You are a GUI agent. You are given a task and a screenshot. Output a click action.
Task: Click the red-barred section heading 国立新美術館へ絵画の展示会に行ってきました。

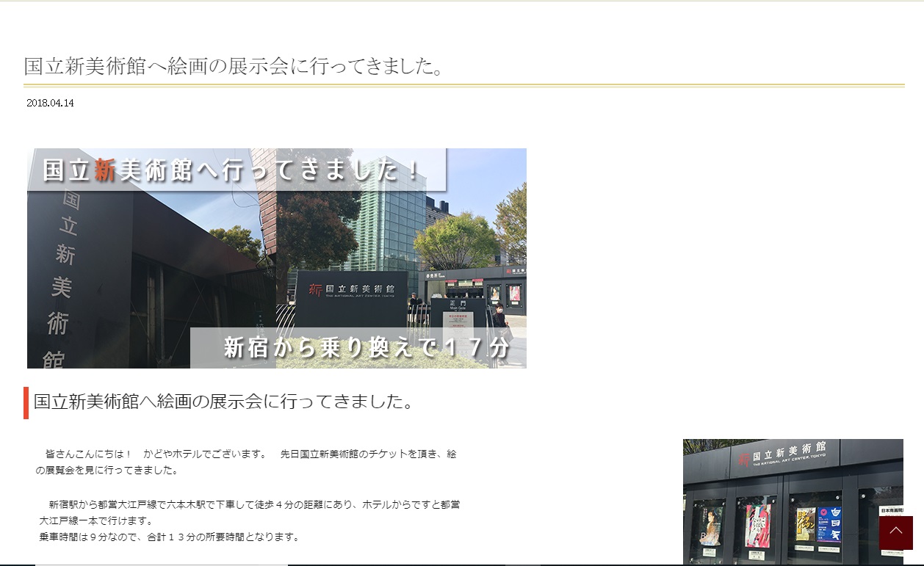tap(224, 402)
